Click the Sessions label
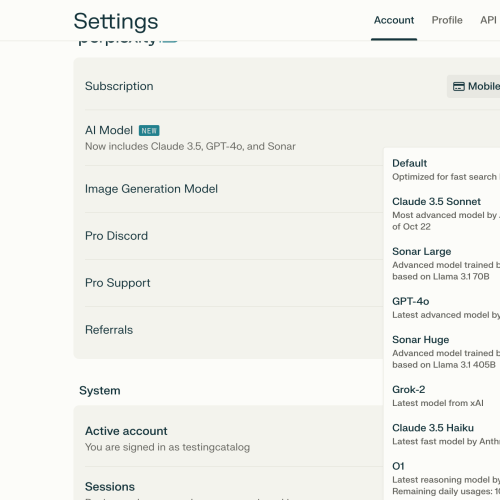This screenshot has width=500, height=500. pos(110,487)
